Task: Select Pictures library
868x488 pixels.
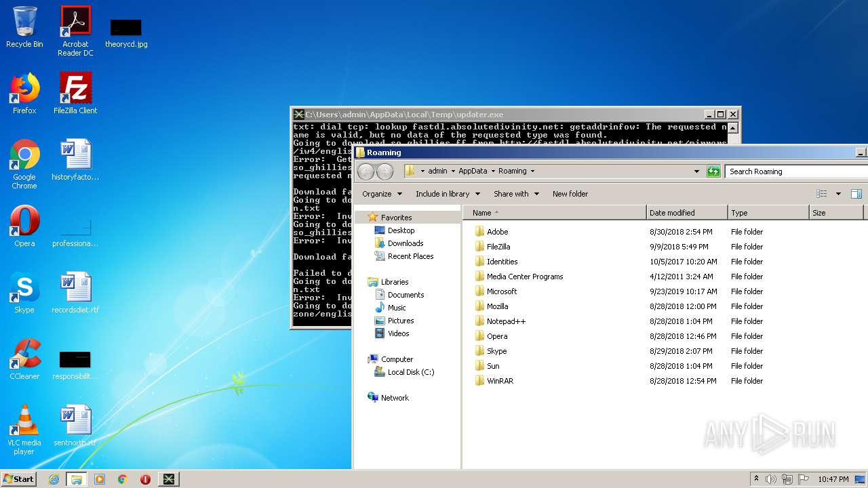Action: 401,321
